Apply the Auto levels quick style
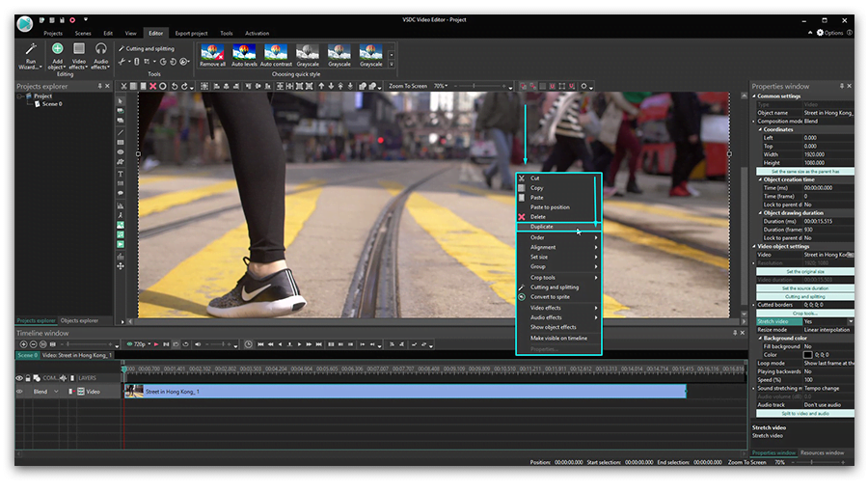 244,56
